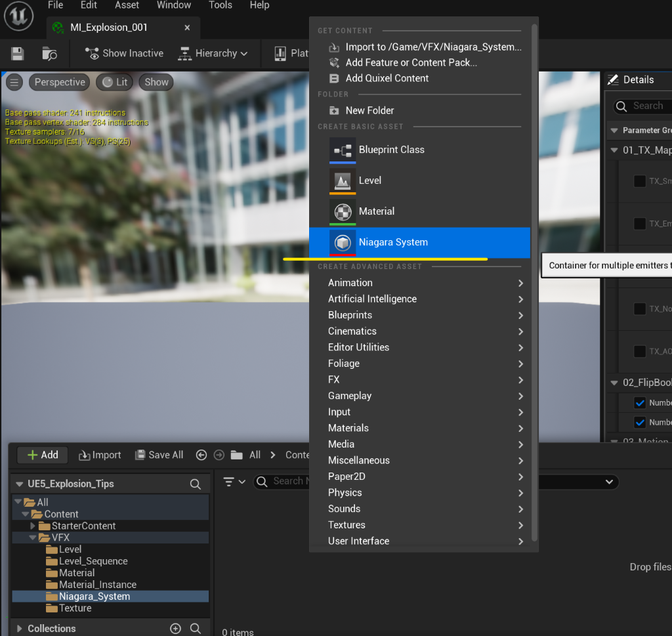The image size is (672, 636).
Task: Click the Blueprint Class asset icon
Action: pyautogui.click(x=343, y=150)
